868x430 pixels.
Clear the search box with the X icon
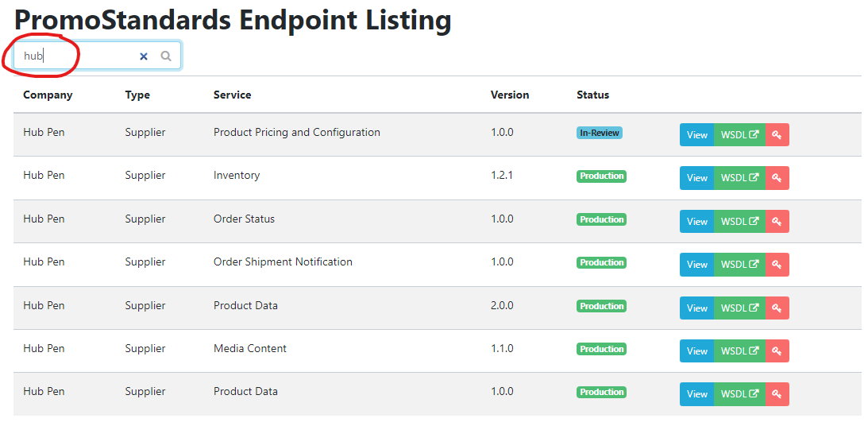[144, 56]
